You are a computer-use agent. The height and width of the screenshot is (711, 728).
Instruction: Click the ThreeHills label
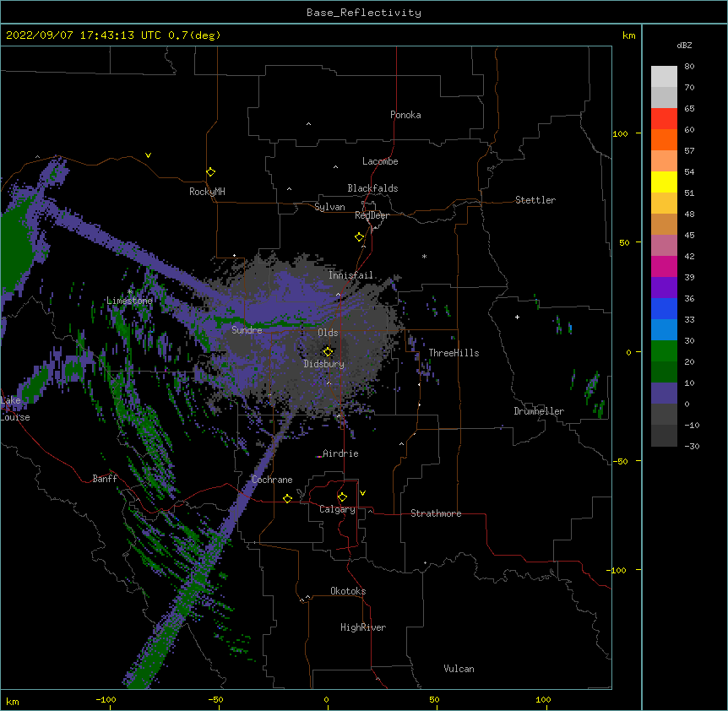tap(454, 353)
